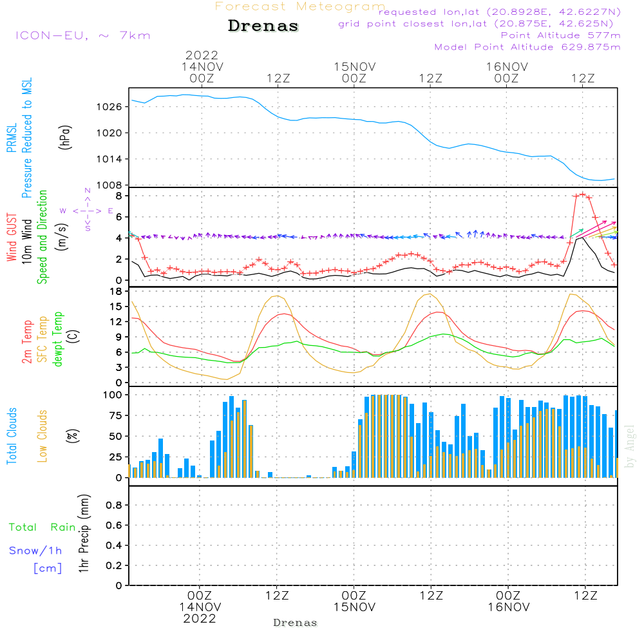Click the "(C)" temperature unit label
The height and width of the screenshot is (644, 644).
pos(73,337)
